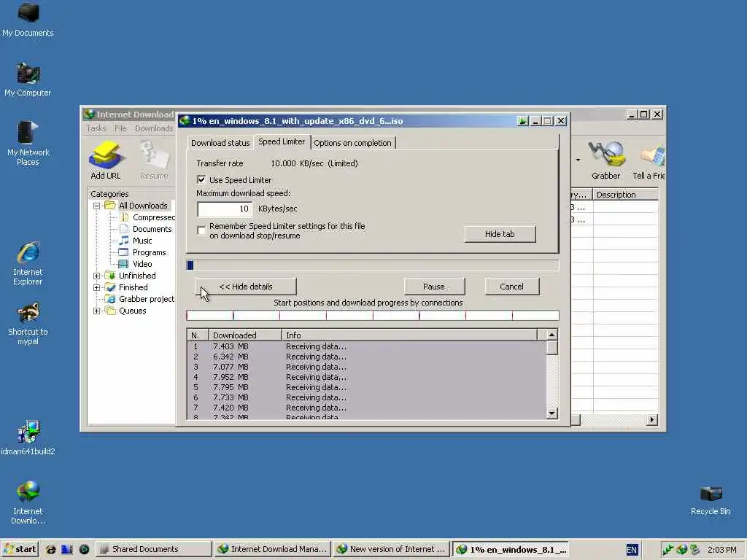Open the Tasks menu in IDM
This screenshot has height=560, width=747.
click(96, 128)
